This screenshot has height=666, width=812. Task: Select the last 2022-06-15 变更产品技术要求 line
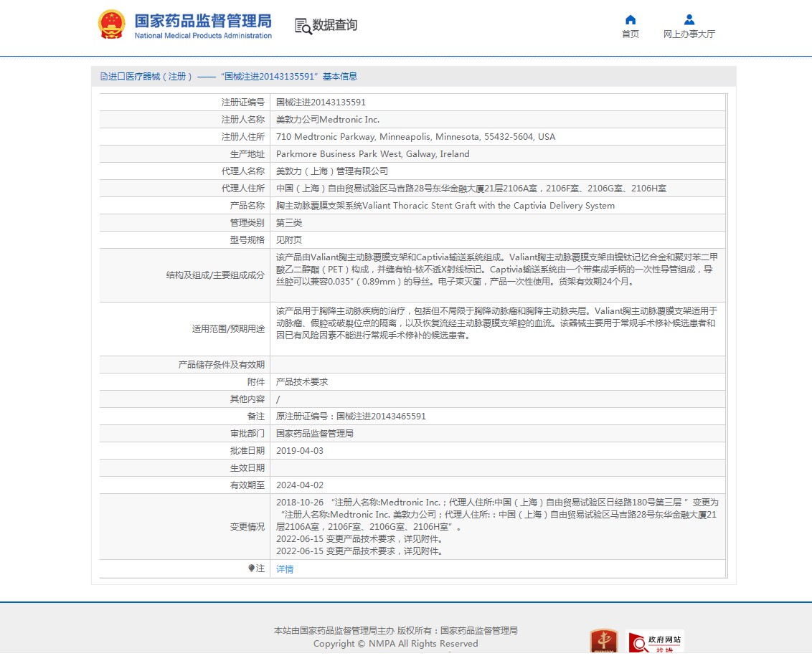tap(359, 551)
